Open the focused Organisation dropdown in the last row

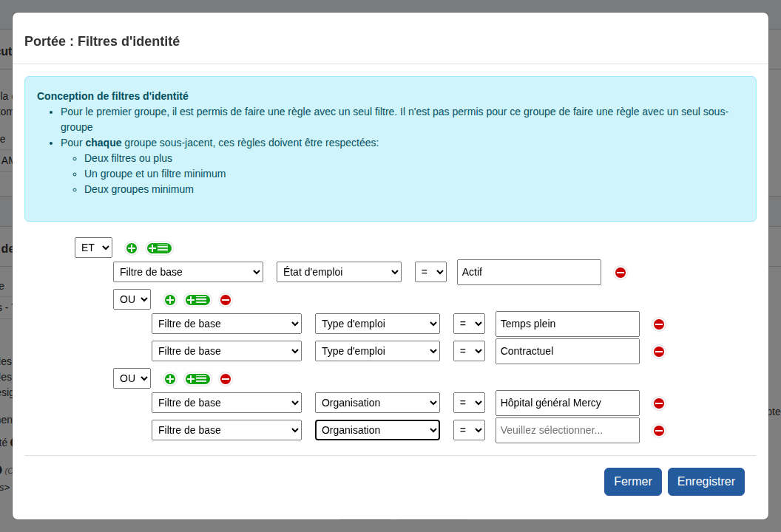(x=377, y=430)
